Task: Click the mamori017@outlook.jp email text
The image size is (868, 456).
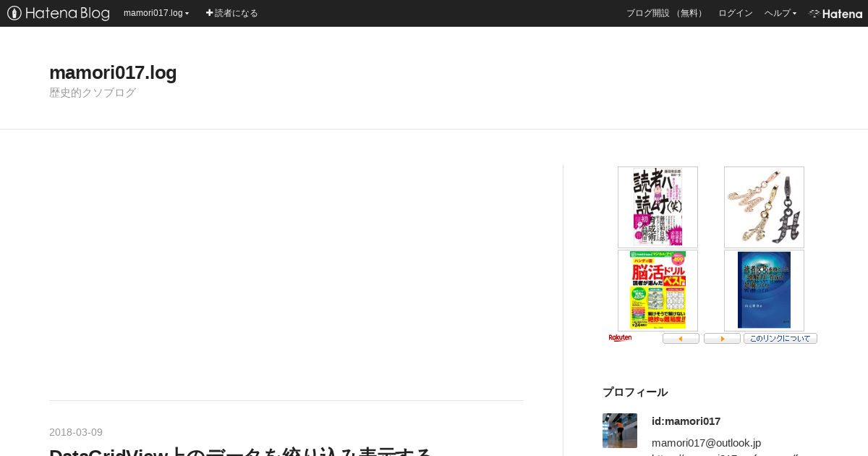Action: pyautogui.click(x=706, y=443)
